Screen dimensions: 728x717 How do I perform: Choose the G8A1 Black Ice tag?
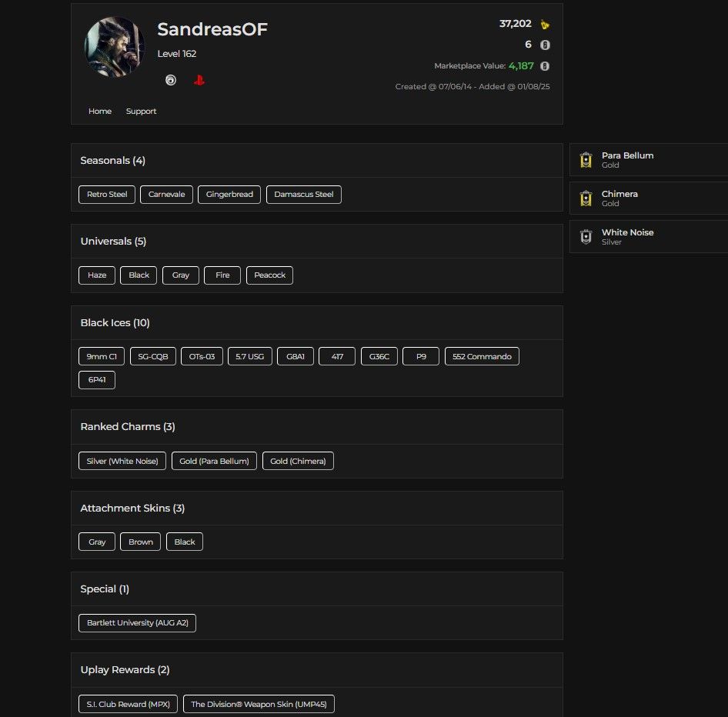point(296,356)
